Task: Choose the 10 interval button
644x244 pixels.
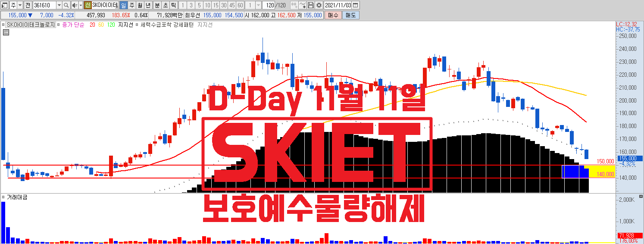Action: point(207,5)
